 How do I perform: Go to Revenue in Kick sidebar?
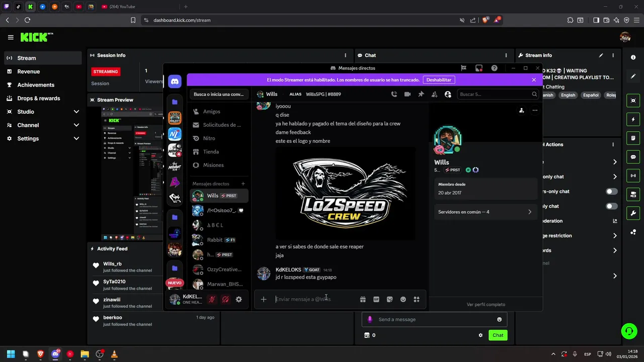click(42, 71)
